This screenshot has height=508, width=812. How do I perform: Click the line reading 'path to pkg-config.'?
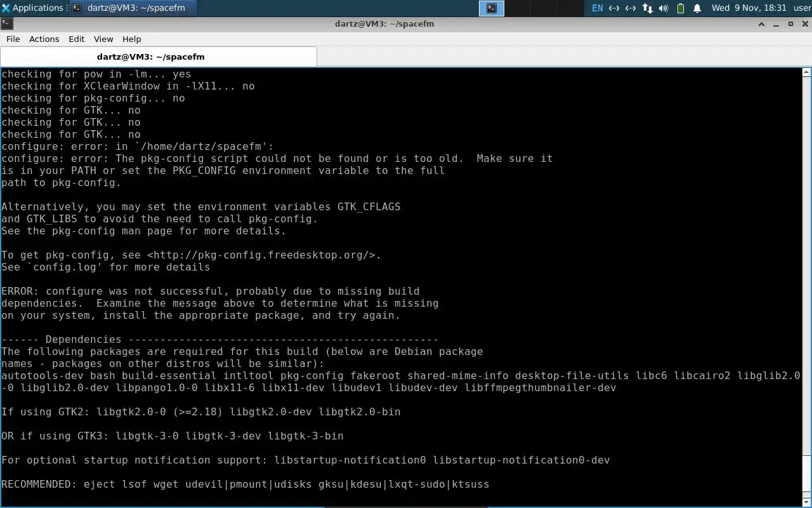[62, 183]
